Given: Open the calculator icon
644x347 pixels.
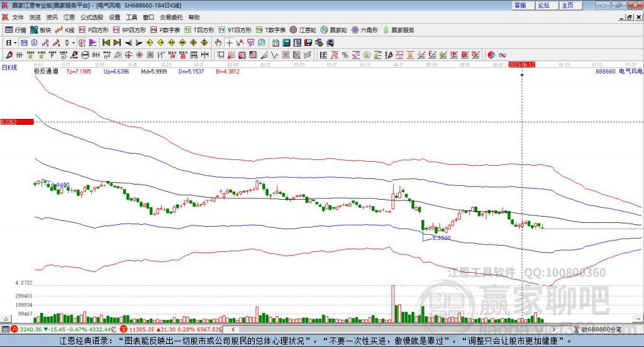Looking at the screenshot, I should [x=286, y=43].
